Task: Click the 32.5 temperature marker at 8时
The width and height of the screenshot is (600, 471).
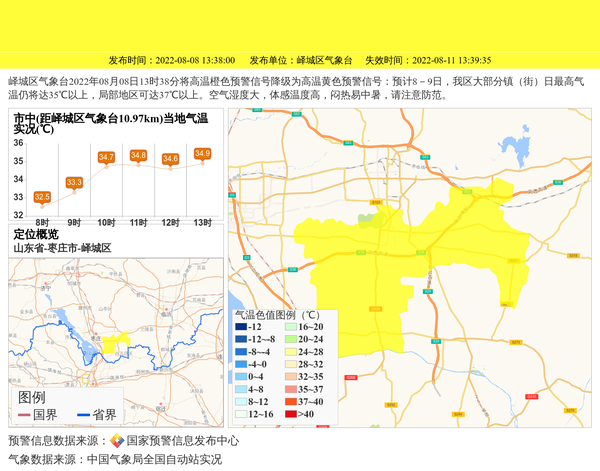Action: pos(42,196)
